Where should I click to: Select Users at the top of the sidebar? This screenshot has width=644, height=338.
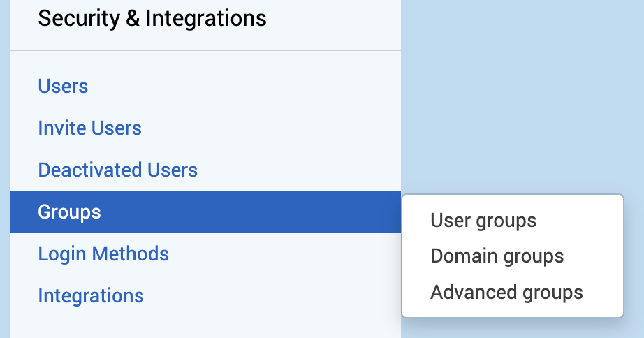63,87
